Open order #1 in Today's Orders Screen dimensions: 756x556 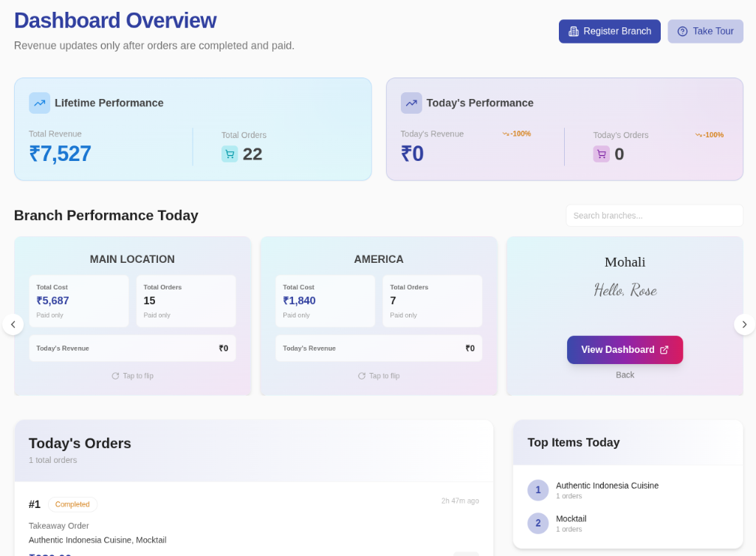point(35,504)
